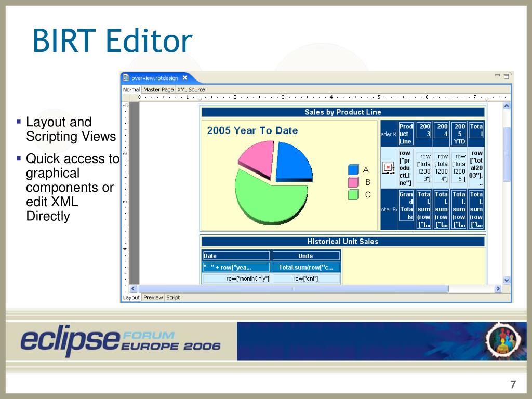Viewport: 532px width, 399px height.
Task: Switch to the Layout view tab
Action: (x=131, y=298)
